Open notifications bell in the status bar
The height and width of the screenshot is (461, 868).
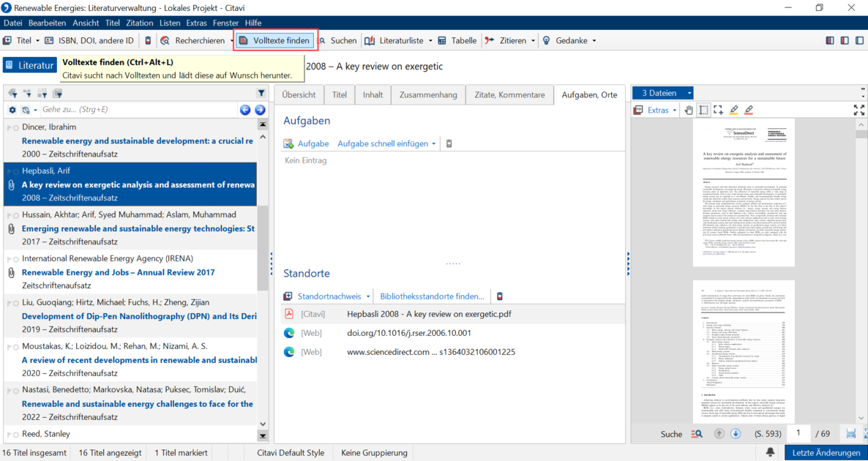click(x=770, y=453)
